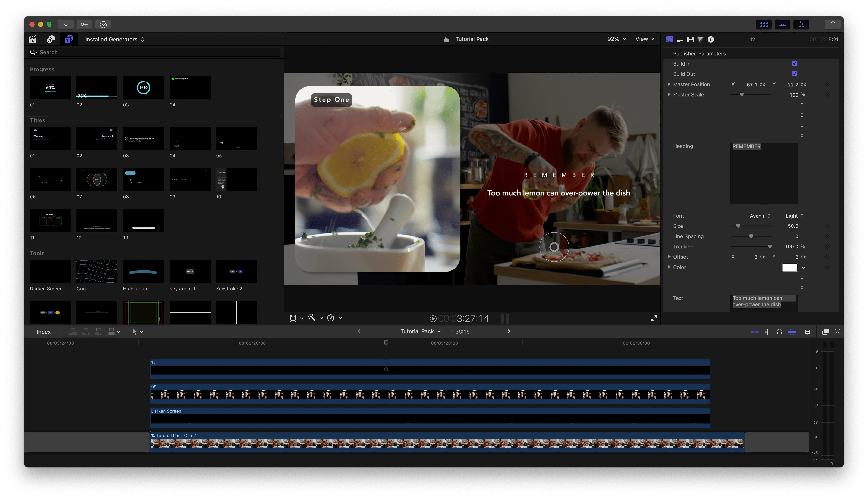This screenshot has height=499, width=868.
Task: Open the Light font style dropdown
Action: [794, 216]
